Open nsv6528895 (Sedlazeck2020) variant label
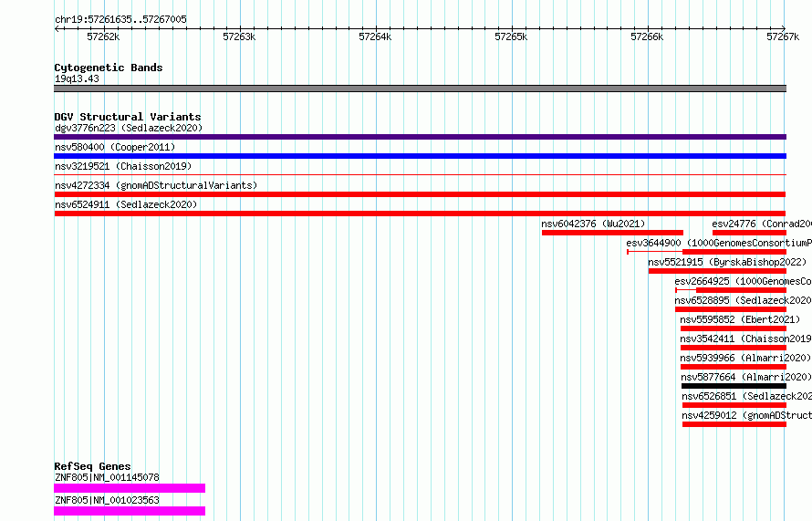Image resolution: width=812 pixels, height=521 pixels. click(x=744, y=300)
